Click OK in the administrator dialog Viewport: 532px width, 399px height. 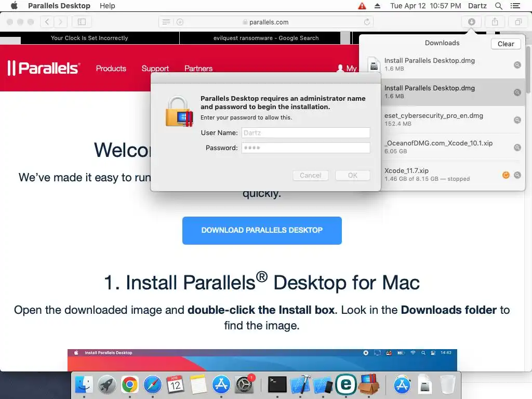[x=353, y=176]
